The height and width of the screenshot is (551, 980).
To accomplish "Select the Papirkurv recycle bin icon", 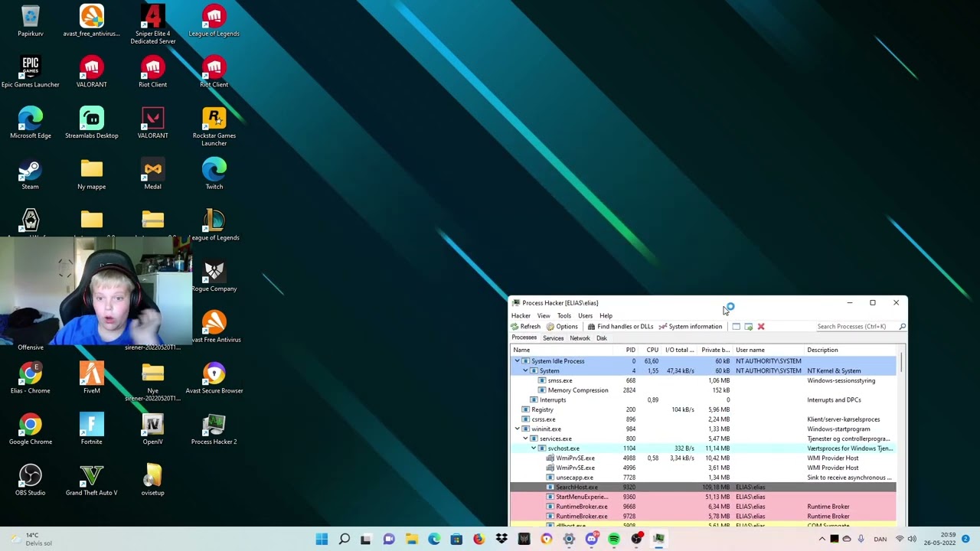I will 31,21.
